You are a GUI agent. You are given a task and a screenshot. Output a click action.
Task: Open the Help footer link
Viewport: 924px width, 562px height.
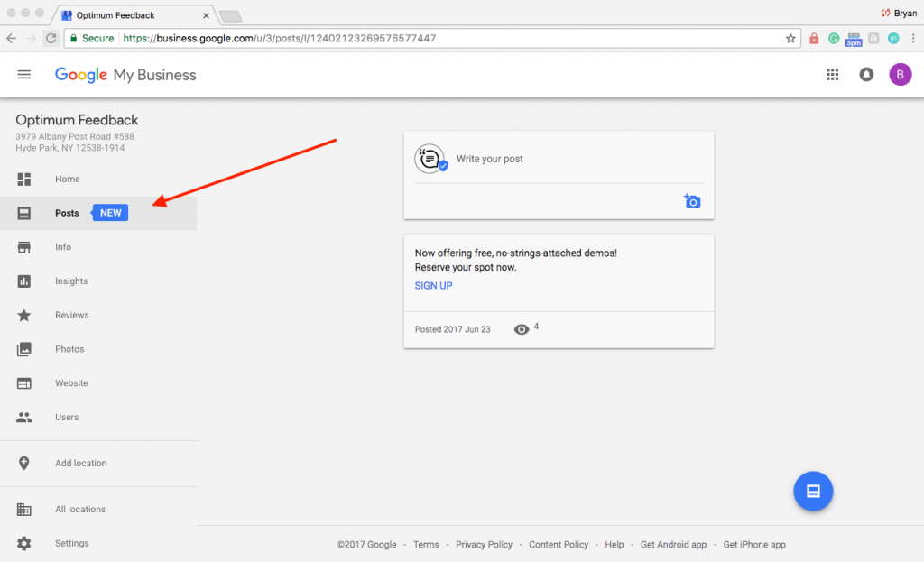click(x=614, y=545)
